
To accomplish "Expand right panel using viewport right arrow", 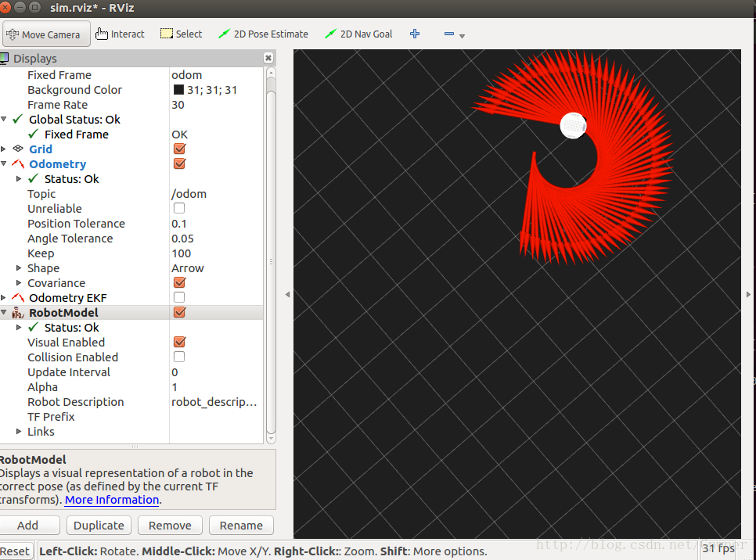I will click(x=748, y=294).
